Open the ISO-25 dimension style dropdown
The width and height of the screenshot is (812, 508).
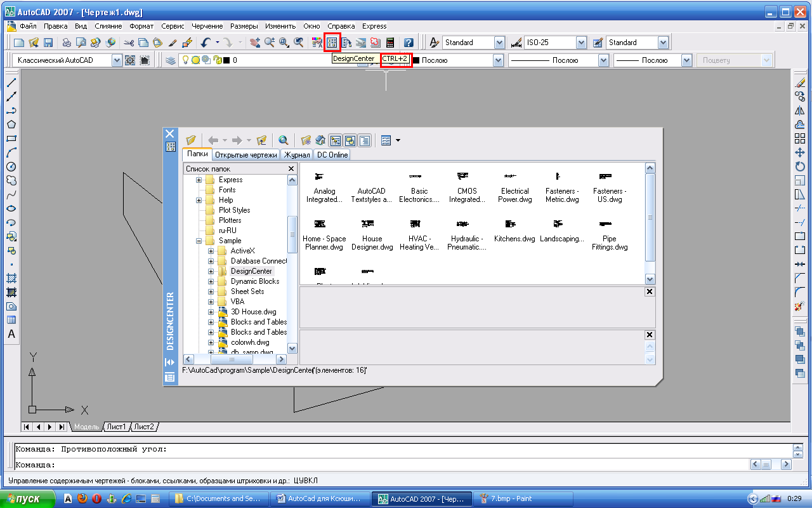click(581, 43)
